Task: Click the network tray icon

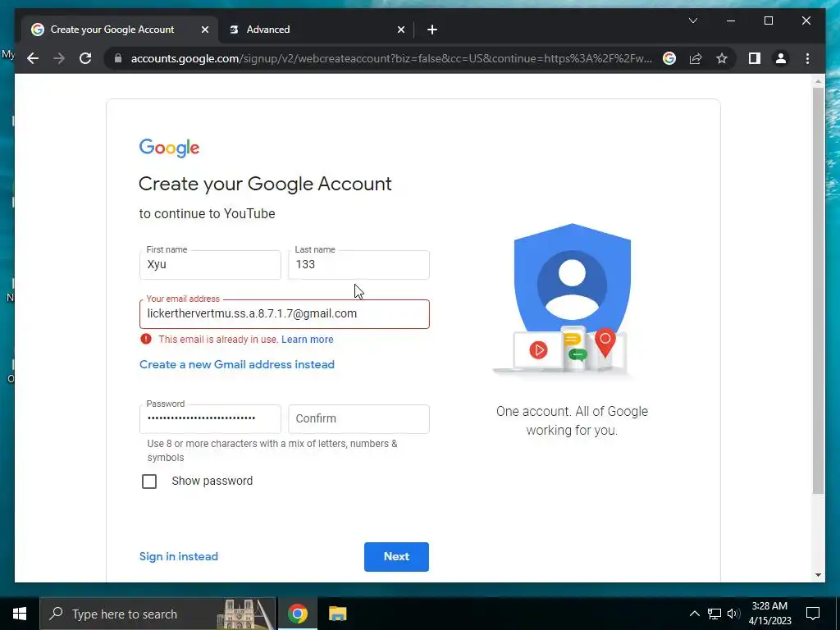Action: 714,614
